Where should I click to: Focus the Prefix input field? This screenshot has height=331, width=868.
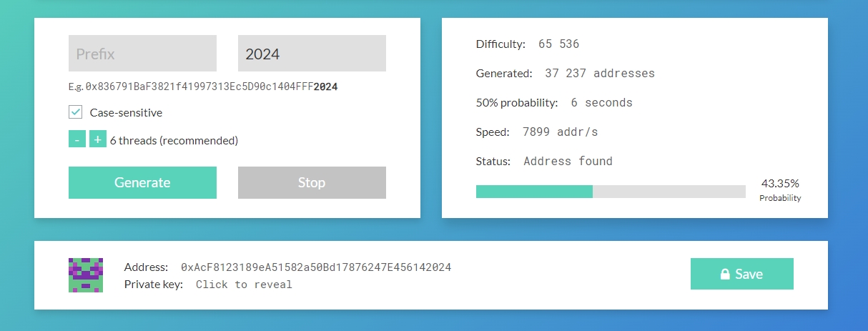point(142,54)
